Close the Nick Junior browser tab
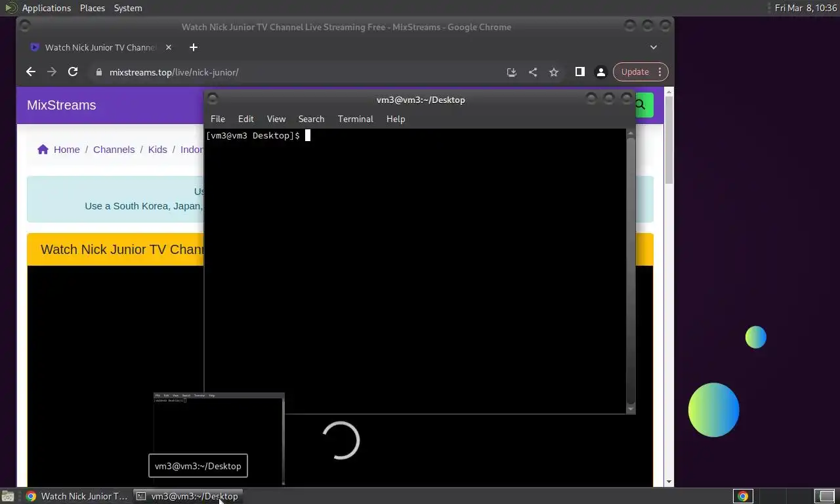This screenshot has height=504, width=840. point(169,47)
